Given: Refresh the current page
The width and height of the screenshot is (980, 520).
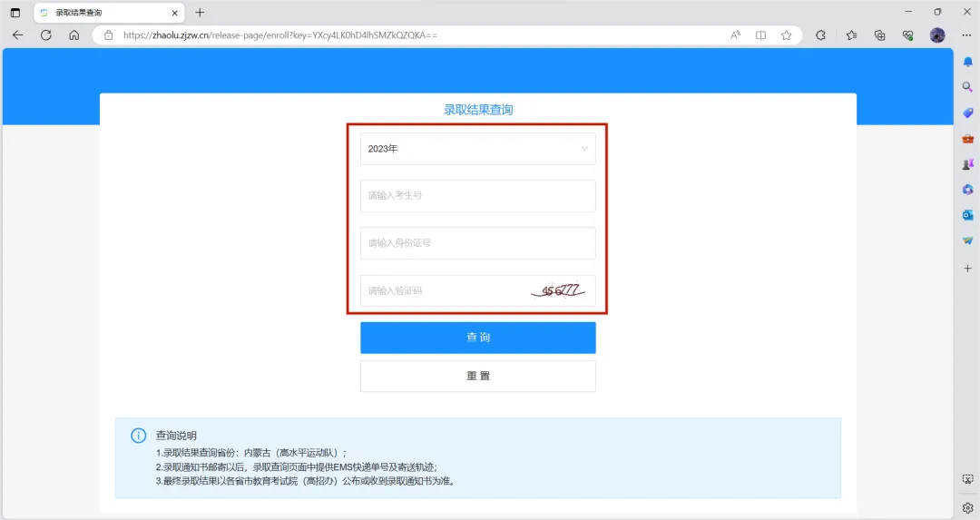Looking at the screenshot, I should click(x=45, y=35).
